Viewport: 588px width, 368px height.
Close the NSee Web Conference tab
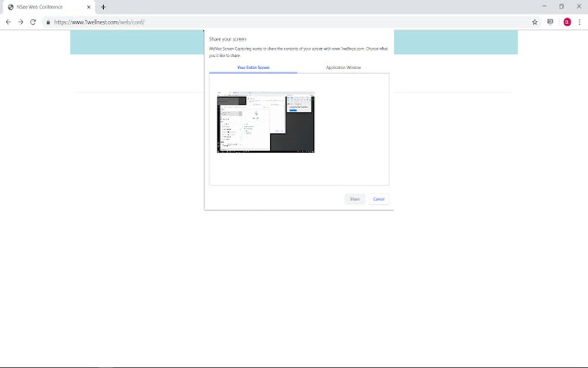pyautogui.click(x=88, y=7)
